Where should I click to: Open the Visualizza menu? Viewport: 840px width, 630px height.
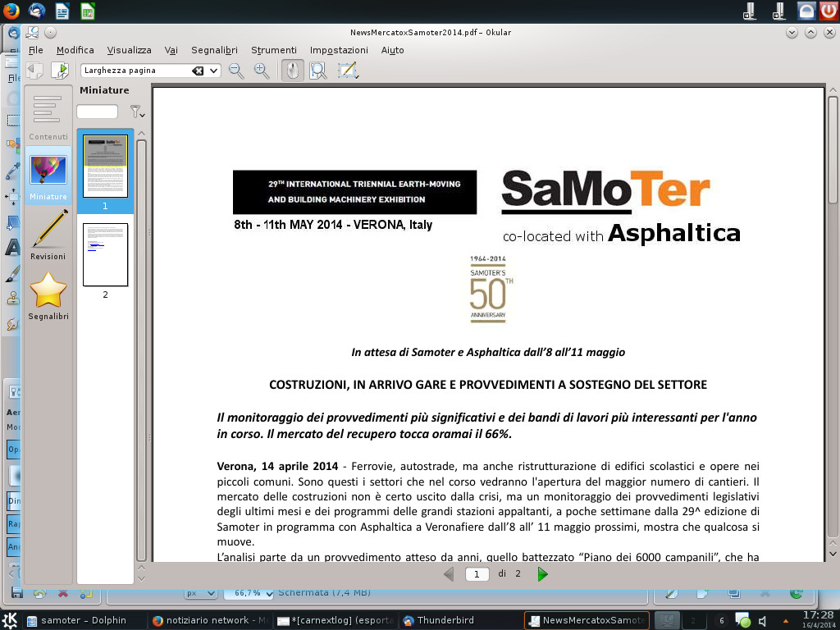[x=129, y=50]
